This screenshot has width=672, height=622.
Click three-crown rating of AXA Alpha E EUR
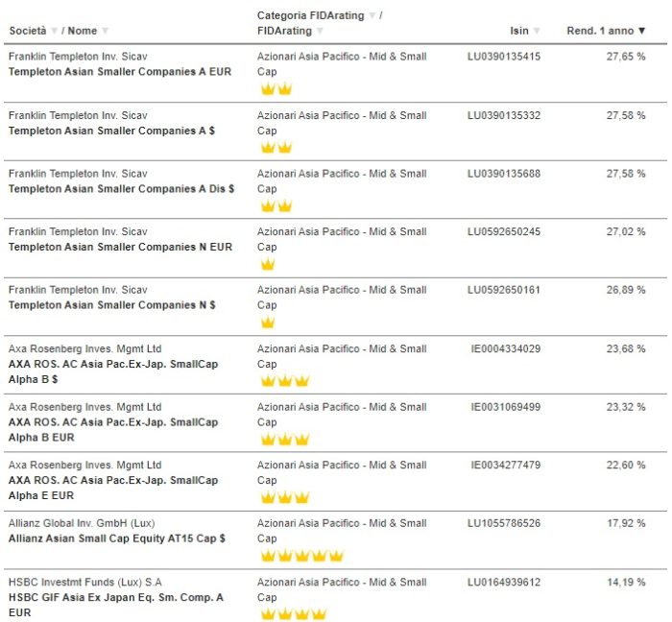285,497
